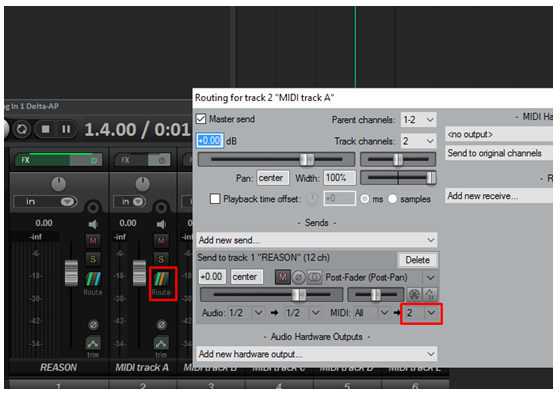Click send volume +0.00 field
Image resolution: width=560 pixels, height=395 pixels.
(212, 277)
